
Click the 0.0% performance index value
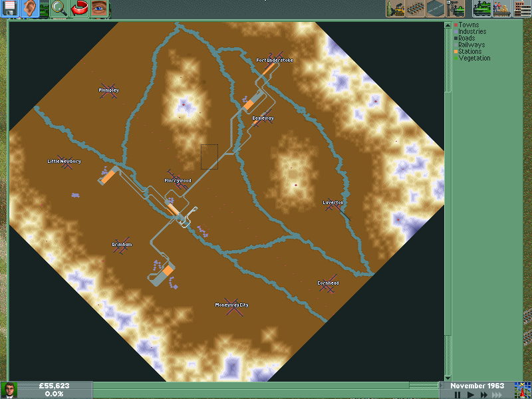click(55, 394)
